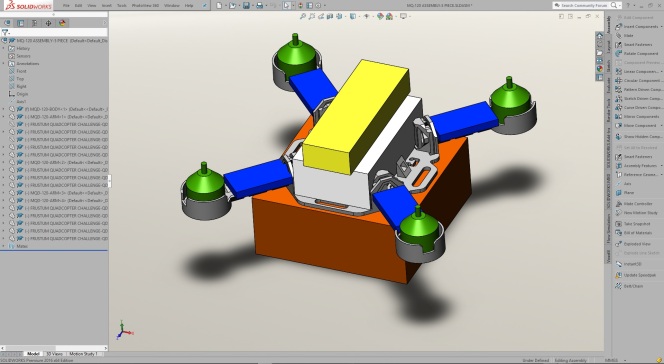The width and height of the screenshot is (664, 364).
Task: Open DisplayManager tab
Action: tap(62, 23)
